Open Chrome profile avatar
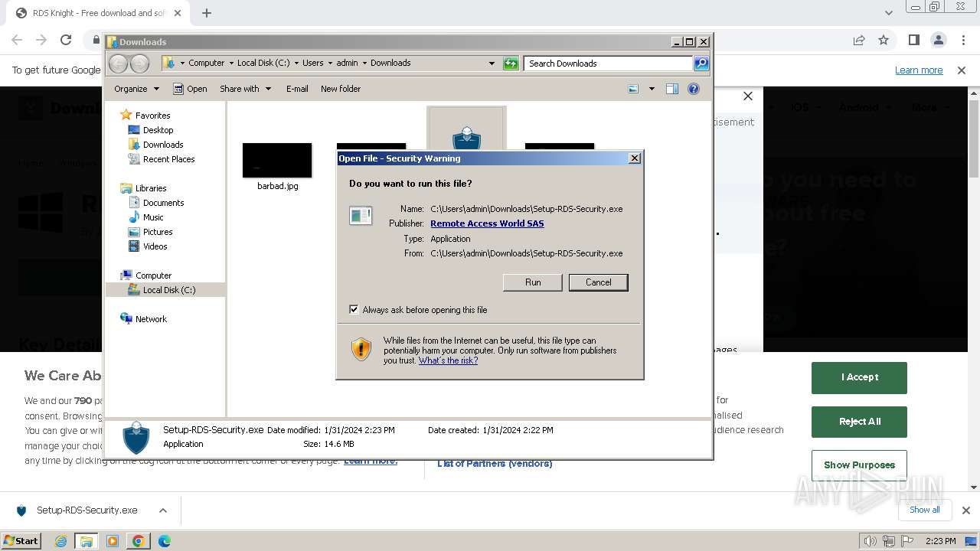The image size is (980, 551). 938,40
